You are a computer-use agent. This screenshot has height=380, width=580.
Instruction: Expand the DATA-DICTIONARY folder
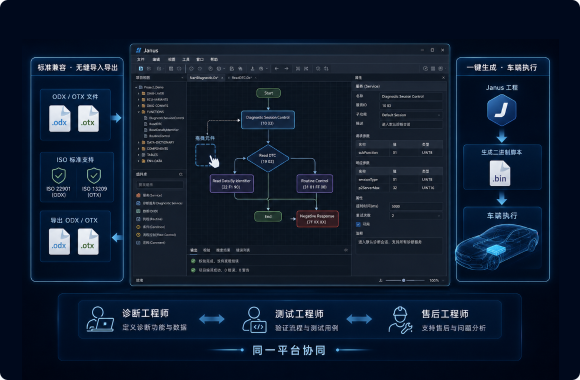[x=139, y=142]
